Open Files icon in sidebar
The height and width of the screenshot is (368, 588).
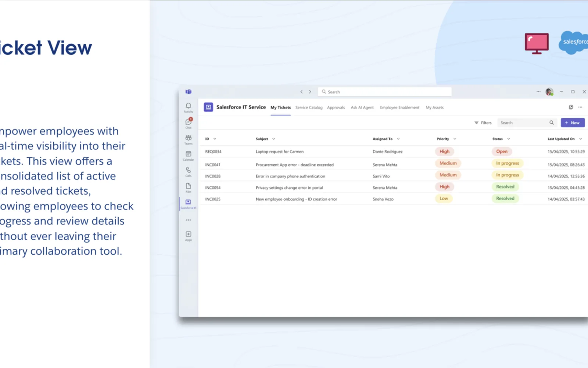coord(189,188)
